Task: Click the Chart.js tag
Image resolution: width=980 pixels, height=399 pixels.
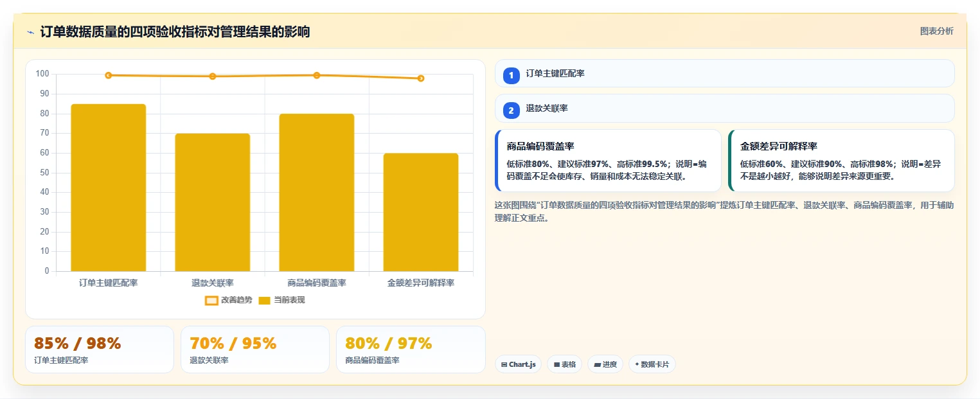Action: point(518,364)
